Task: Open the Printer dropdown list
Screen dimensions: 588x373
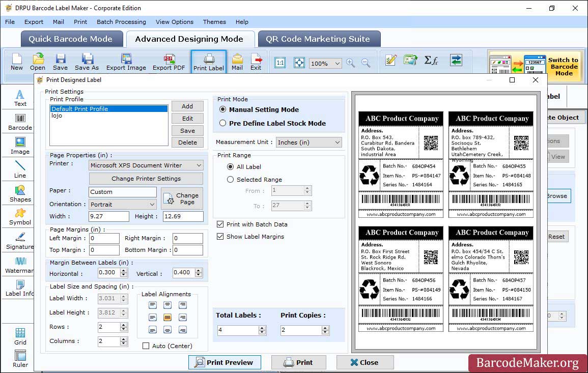Action: [146, 165]
